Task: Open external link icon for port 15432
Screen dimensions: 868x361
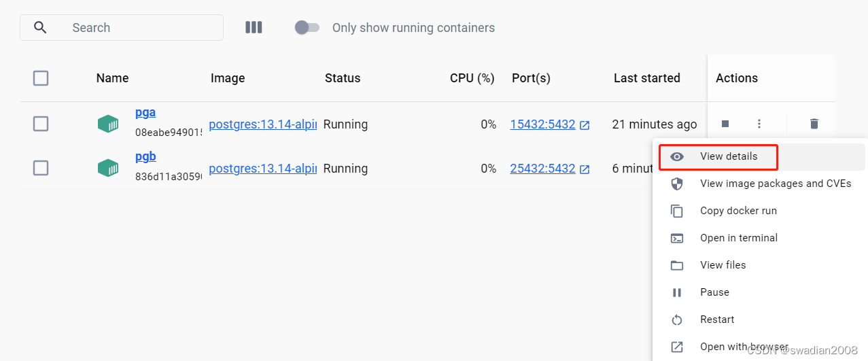Action: (x=585, y=125)
